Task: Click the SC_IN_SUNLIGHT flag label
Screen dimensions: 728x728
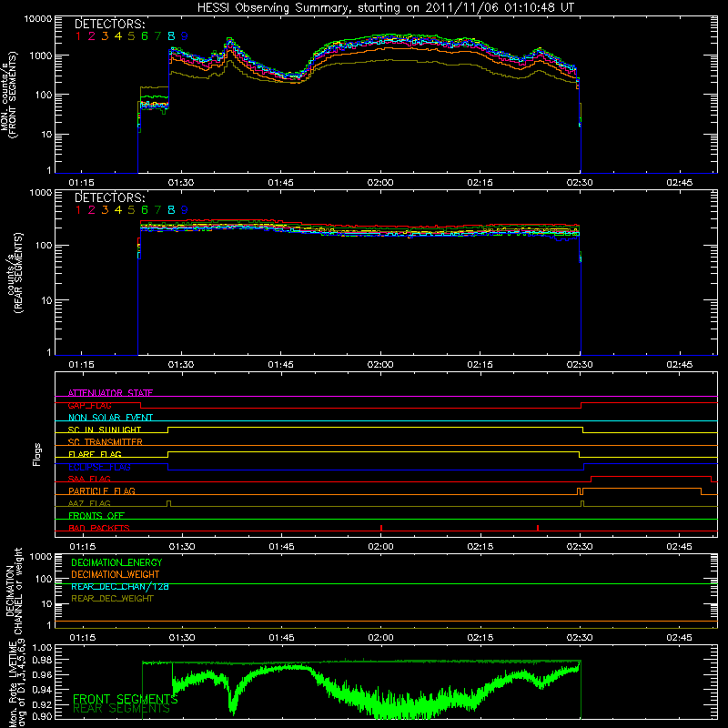Action: [105, 430]
